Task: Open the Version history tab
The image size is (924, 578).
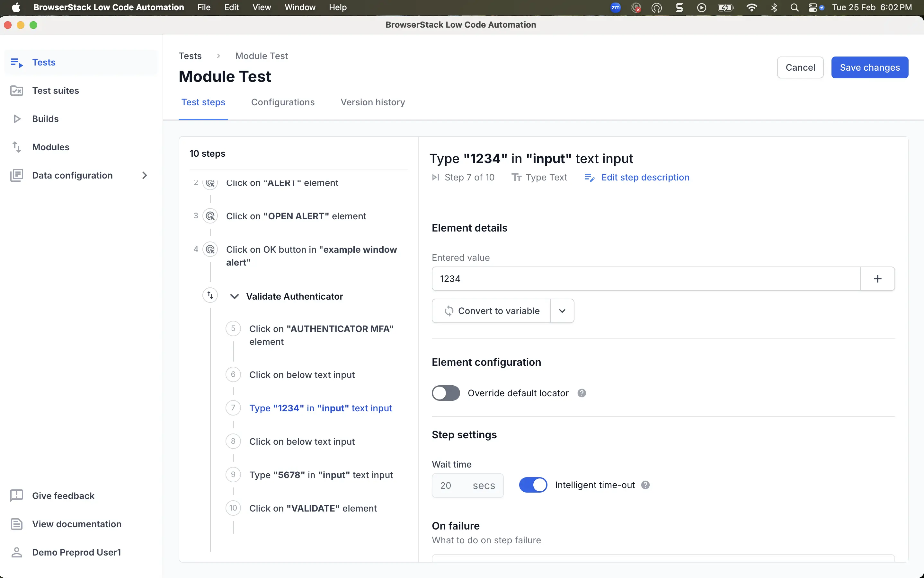Action: tap(372, 102)
